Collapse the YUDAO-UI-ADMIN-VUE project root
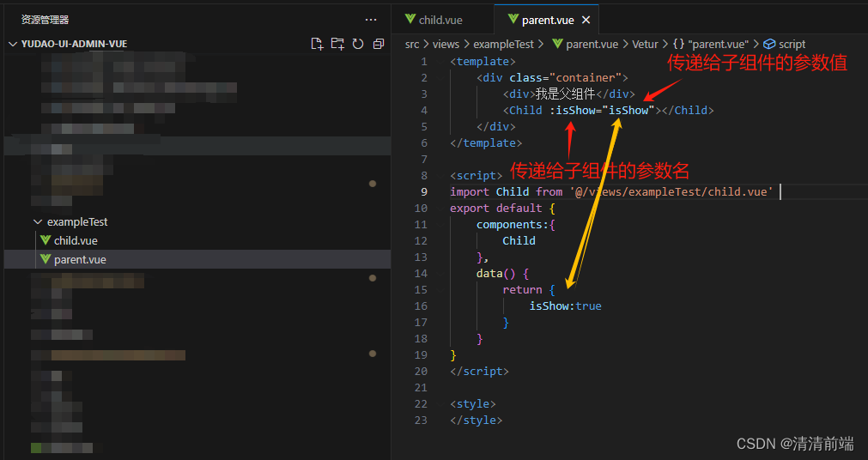 click(13, 44)
